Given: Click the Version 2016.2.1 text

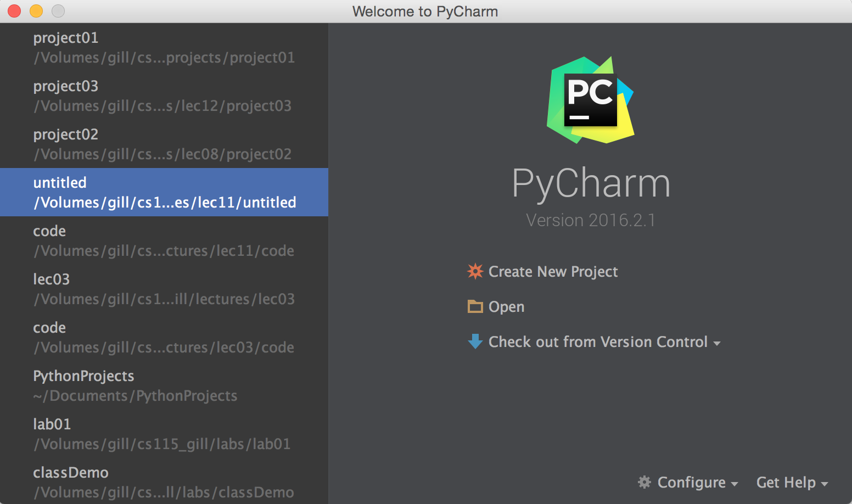Looking at the screenshot, I should [591, 220].
